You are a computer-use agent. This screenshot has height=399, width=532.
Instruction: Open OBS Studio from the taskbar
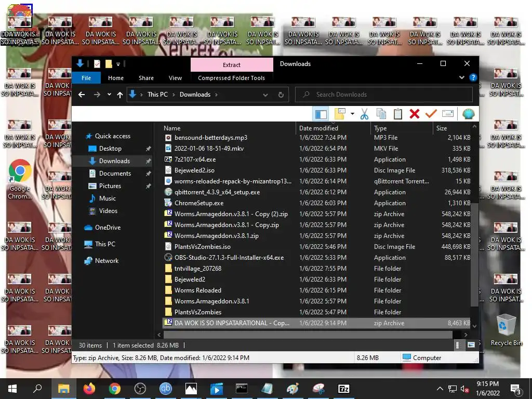pyautogui.click(x=140, y=389)
